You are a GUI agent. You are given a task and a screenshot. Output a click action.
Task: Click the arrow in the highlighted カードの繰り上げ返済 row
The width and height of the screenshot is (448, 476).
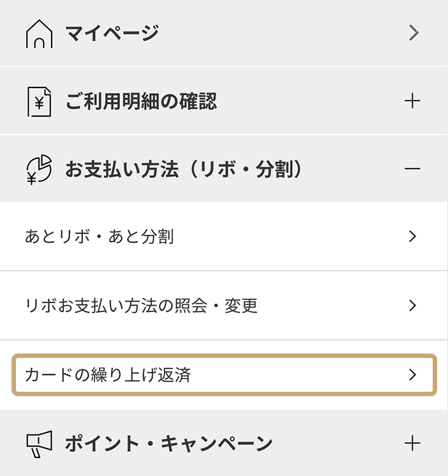tap(412, 375)
